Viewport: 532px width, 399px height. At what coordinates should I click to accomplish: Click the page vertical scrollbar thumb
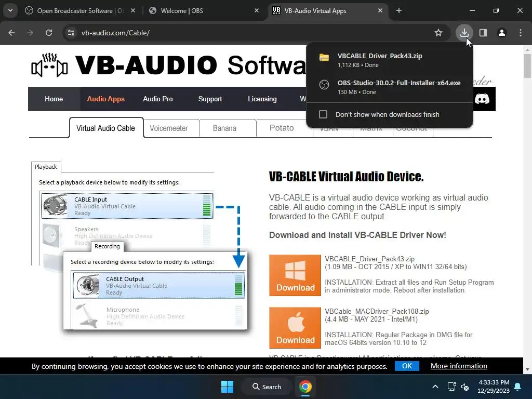tap(527, 66)
